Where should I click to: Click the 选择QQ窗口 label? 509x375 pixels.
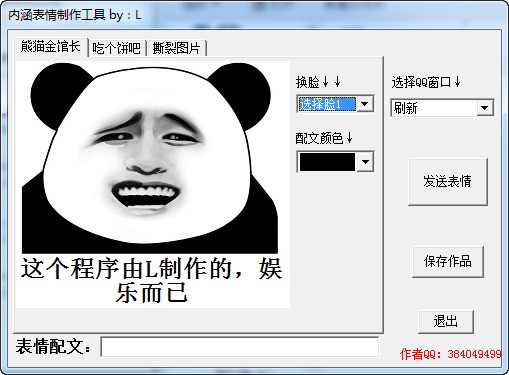pyautogui.click(x=426, y=82)
